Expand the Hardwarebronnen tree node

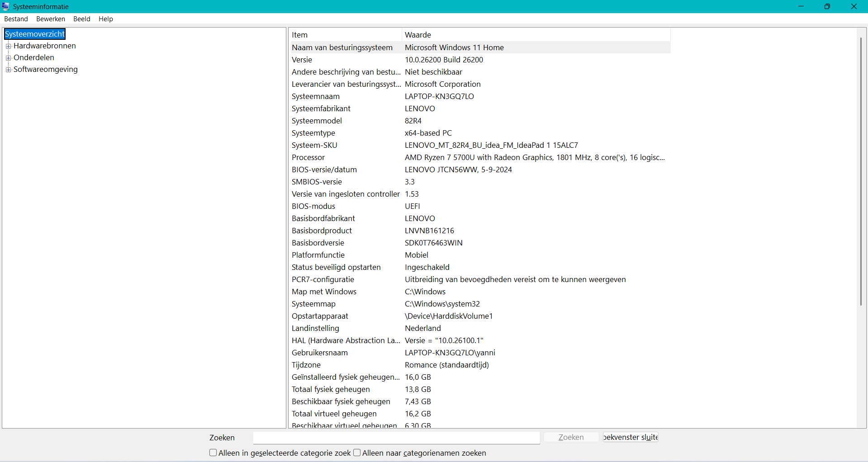tap(8, 46)
